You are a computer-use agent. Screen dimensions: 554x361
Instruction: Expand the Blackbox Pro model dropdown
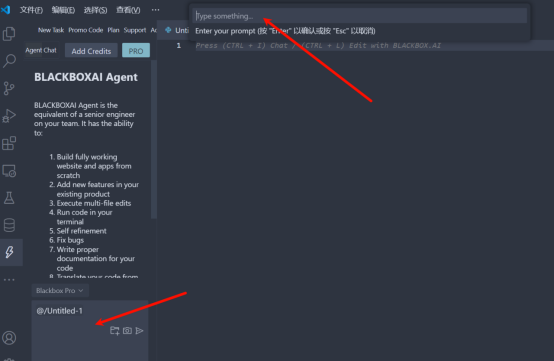[60, 291]
